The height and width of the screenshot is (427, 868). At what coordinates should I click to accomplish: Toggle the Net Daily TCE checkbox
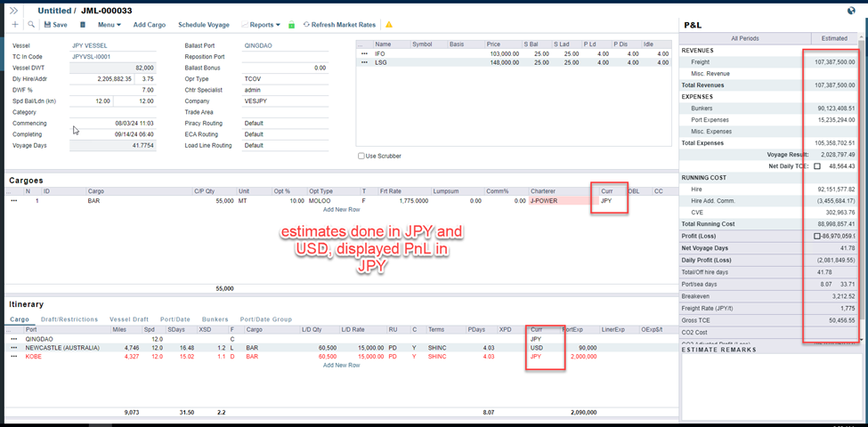coord(817,166)
